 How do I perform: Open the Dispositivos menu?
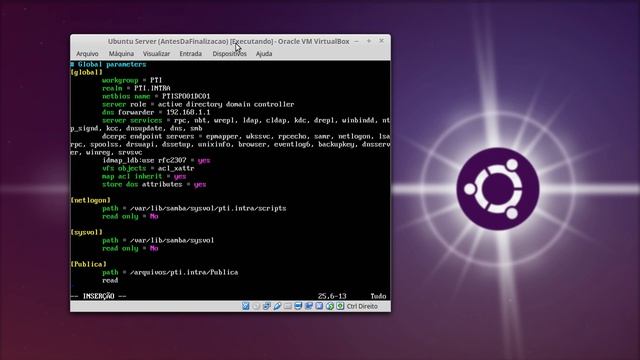(229, 53)
